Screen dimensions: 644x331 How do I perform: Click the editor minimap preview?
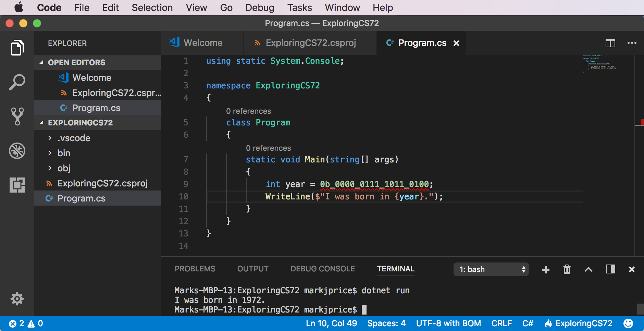599,63
